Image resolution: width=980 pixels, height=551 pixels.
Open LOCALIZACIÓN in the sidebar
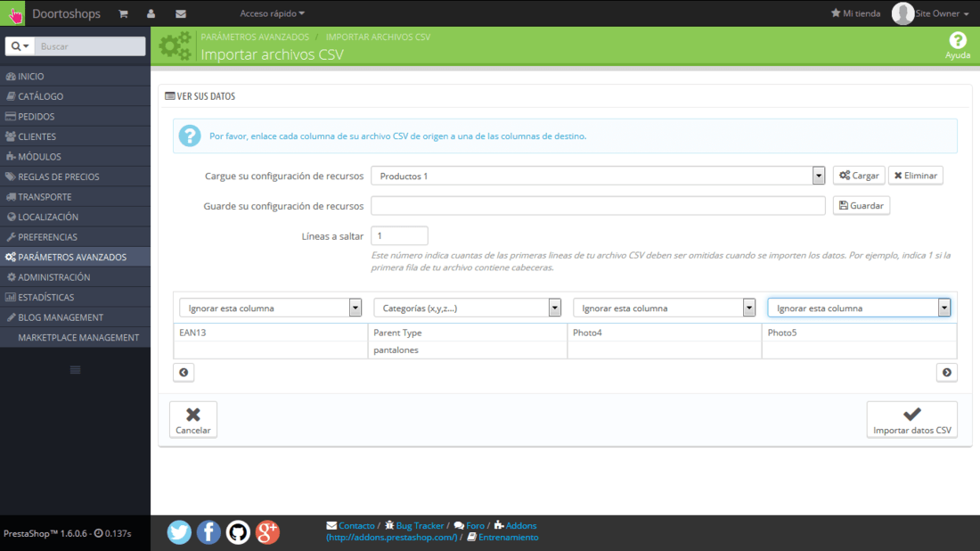[x=75, y=217]
